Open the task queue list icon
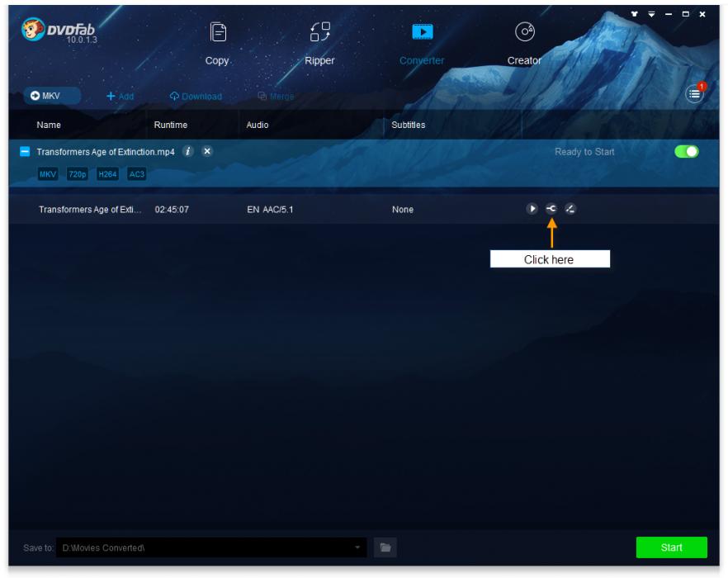728x578 pixels. click(695, 94)
